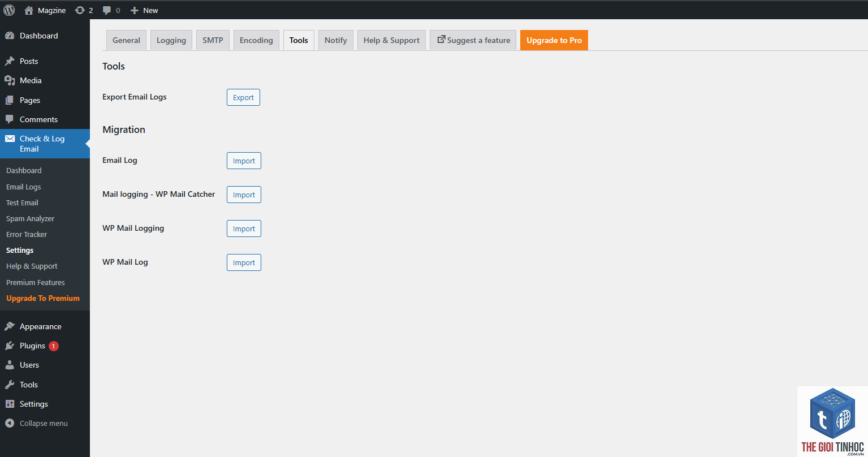Import from Mail logging - WP Mail Catcher
Screen dimensions: 868x457
pyautogui.click(x=244, y=195)
